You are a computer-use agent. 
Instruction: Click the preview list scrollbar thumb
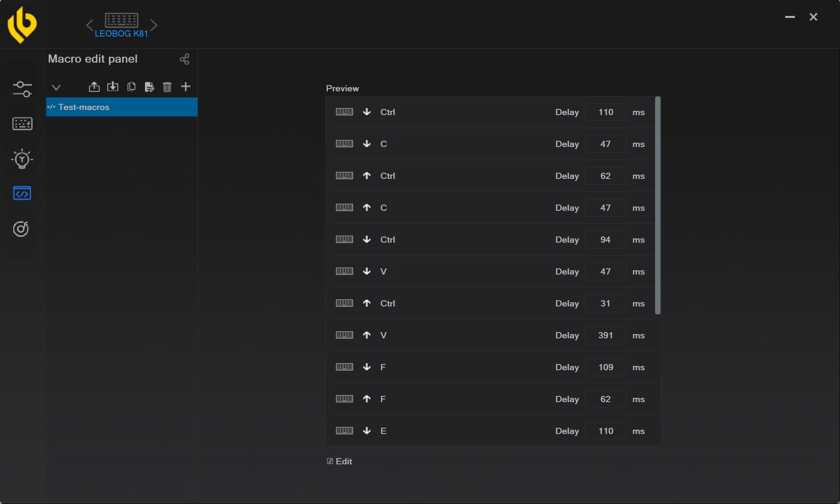pyautogui.click(x=658, y=205)
